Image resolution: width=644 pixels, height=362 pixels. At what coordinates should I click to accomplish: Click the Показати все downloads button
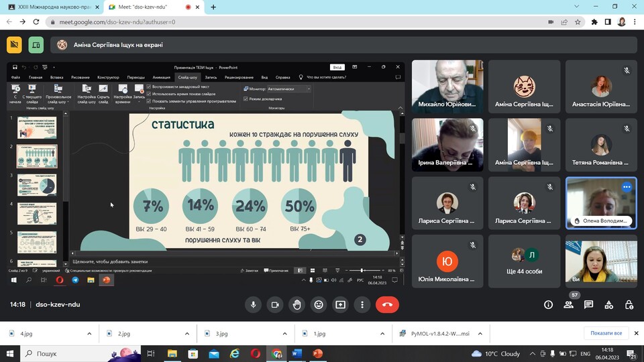pos(606,333)
